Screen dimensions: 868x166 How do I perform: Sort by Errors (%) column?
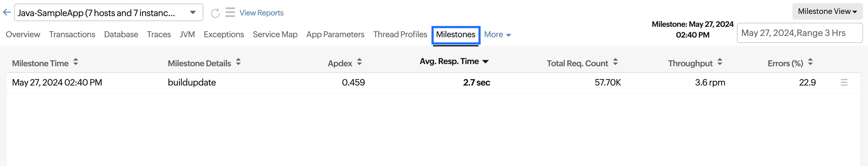click(810, 62)
